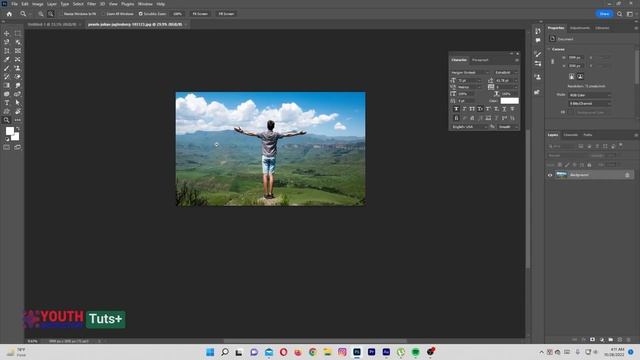Viewport: 640px width, 360px height.
Task: Click the 100% zoom button
Action: 178,14
